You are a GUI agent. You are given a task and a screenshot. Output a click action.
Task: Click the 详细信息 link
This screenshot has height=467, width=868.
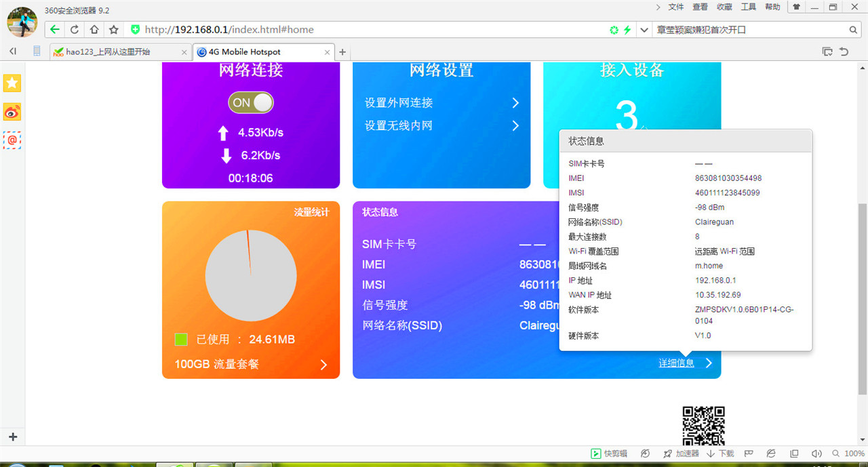pyautogui.click(x=676, y=363)
